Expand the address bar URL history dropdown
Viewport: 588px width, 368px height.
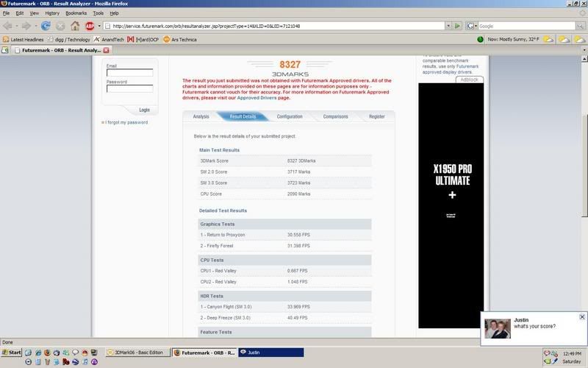[448, 26]
